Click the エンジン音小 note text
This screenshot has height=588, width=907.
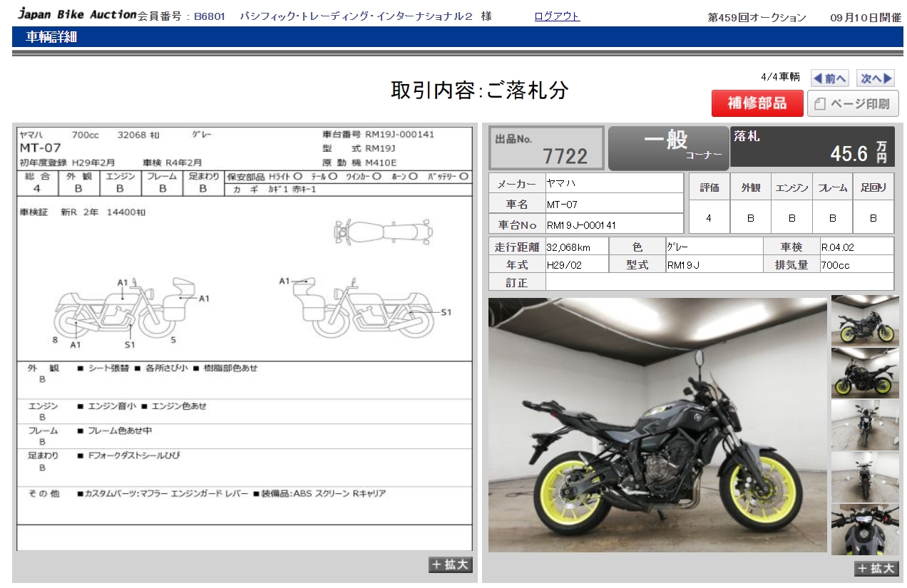coord(107,406)
